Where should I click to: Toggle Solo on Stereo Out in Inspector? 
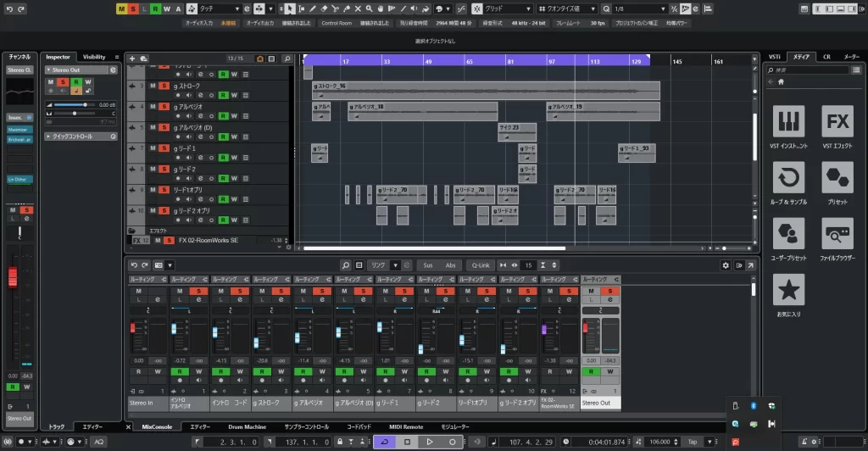click(x=64, y=82)
